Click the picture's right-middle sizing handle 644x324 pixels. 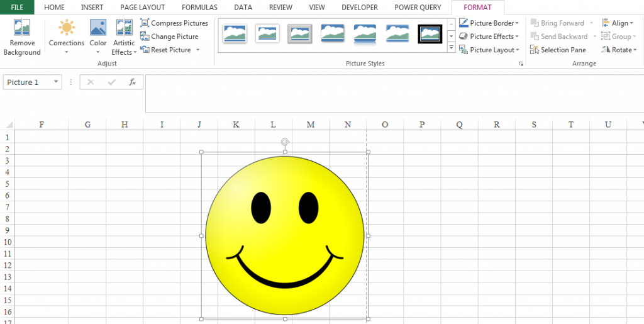click(x=368, y=235)
